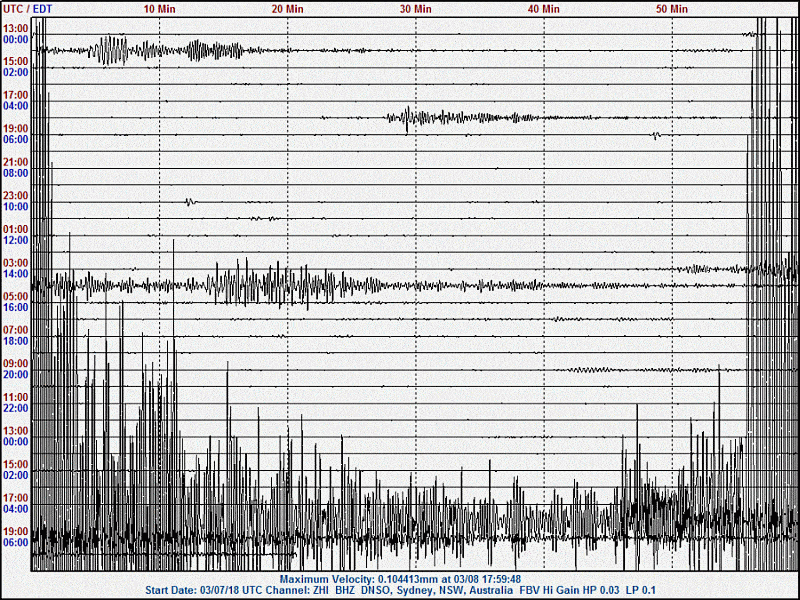Viewport: 800px width, 600px height.
Task: Select the 03:00 UTC row label
Action: pos(16,263)
